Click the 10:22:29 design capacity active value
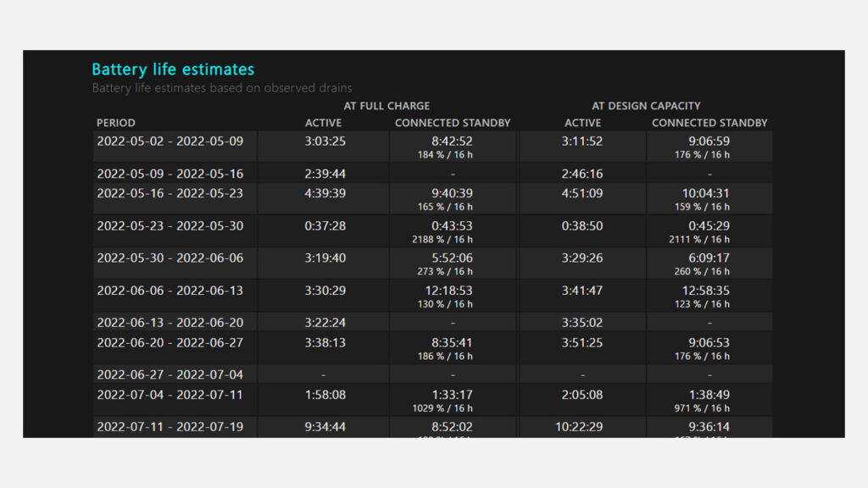This screenshot has width=868, height=488. (x=582, y=427)
